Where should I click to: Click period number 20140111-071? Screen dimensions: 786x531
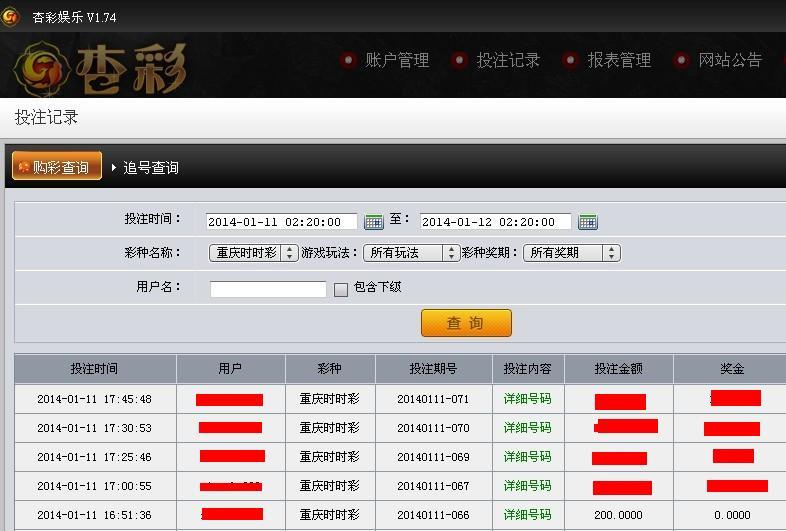433,399
